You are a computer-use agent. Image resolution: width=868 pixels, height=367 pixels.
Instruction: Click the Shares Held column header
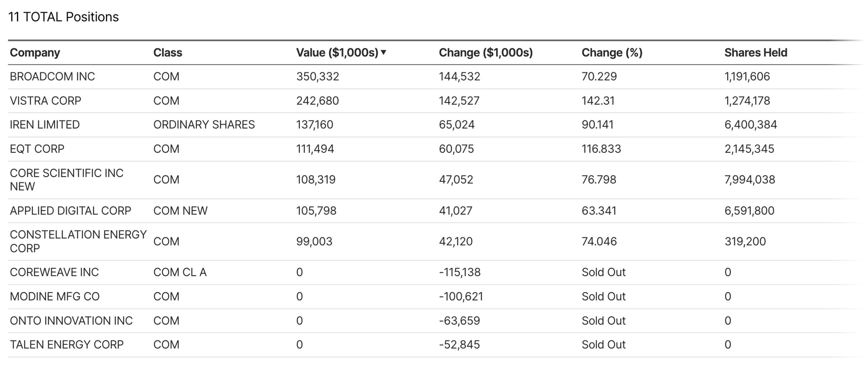pos(755,53)
